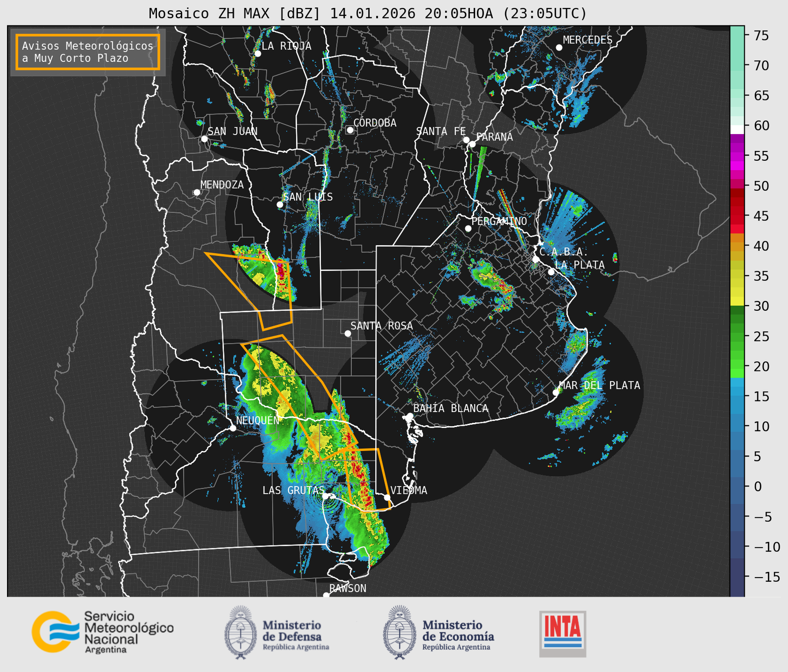The image size is (788, 672).
Task: Select the MERCEDES city label
Action: (588, 40)
